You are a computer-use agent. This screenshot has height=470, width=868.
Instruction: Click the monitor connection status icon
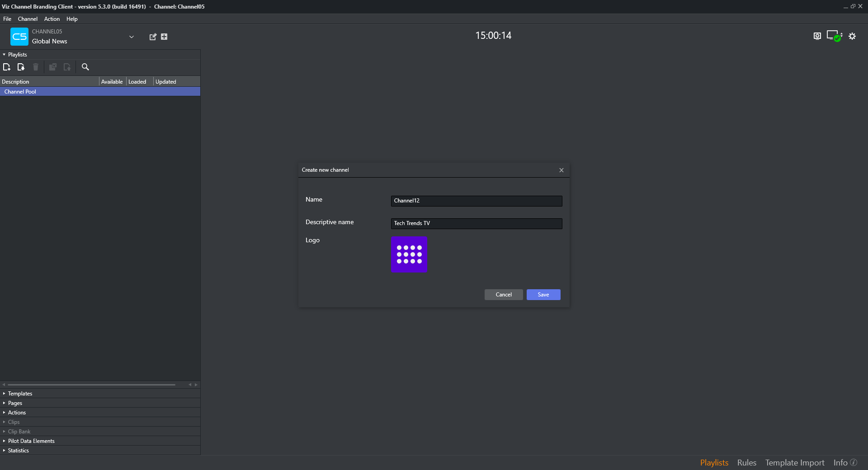click(x=834, y=36)
